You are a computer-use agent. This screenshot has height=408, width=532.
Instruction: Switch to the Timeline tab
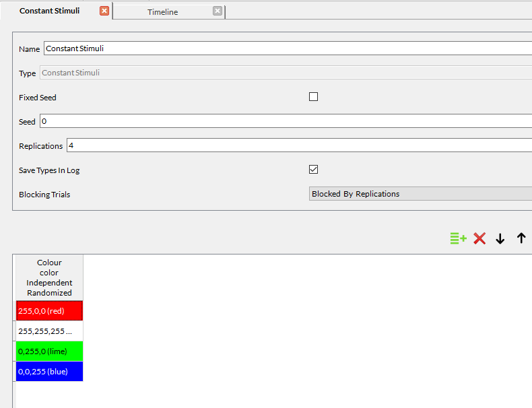click(163, 12)
